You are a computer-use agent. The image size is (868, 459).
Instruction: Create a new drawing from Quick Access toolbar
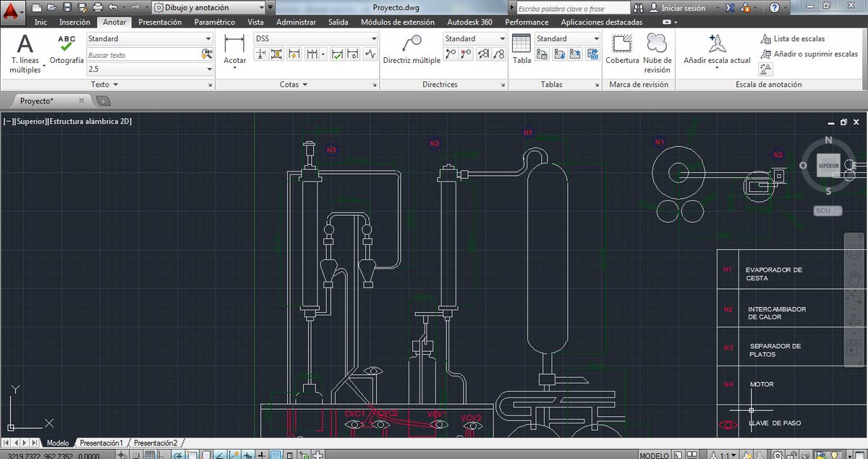click(38, 8)
